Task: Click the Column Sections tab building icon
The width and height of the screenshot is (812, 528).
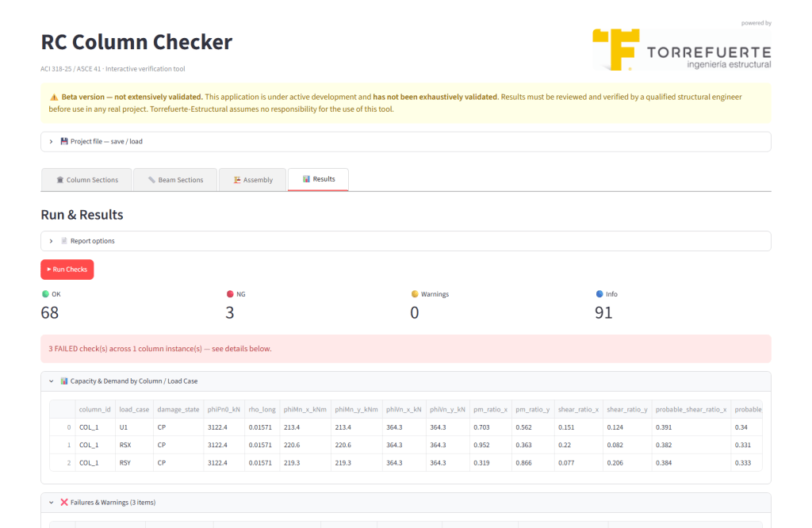Action: [x=60, y=180]
